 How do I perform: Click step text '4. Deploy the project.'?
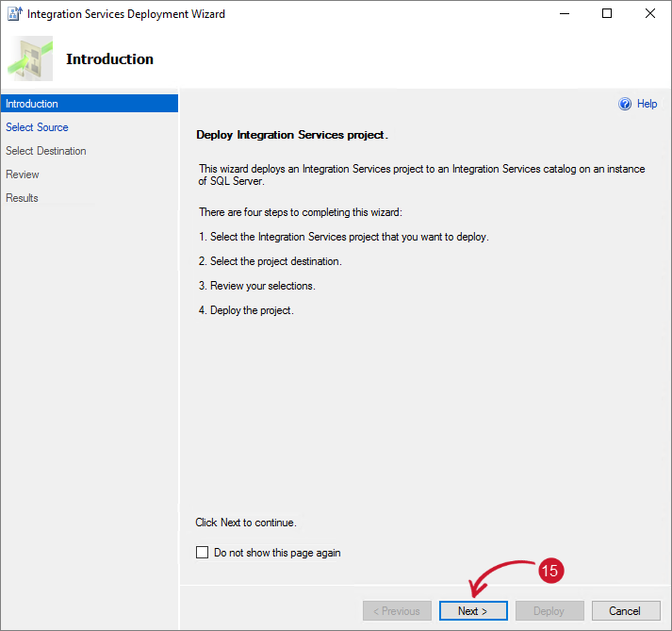coord(246,310)
